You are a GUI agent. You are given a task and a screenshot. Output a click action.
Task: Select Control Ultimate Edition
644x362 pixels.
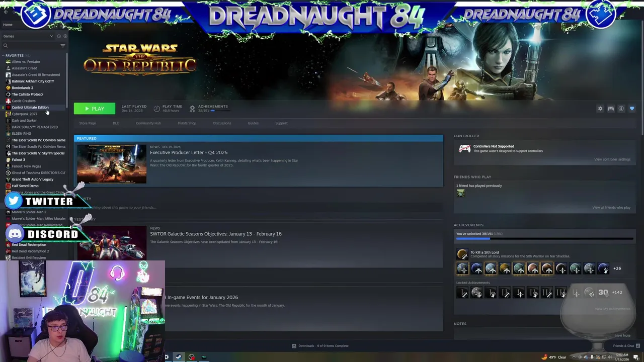[30, 108]
